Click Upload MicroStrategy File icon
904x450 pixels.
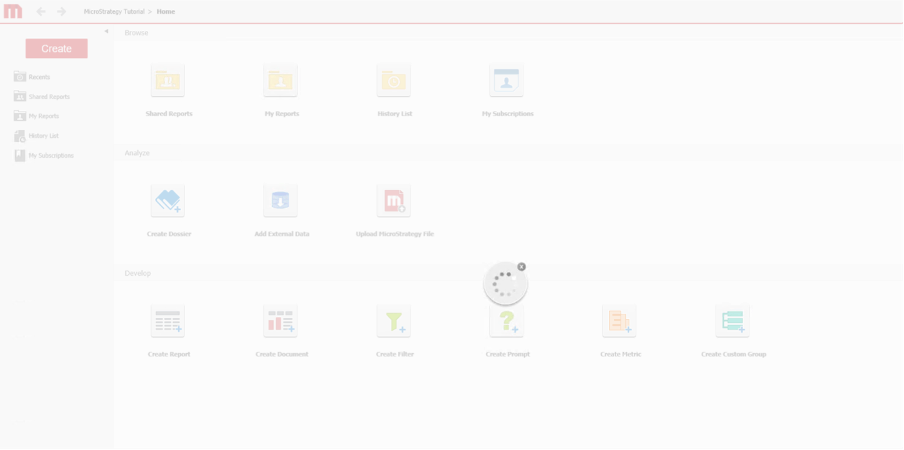point(394,201)
